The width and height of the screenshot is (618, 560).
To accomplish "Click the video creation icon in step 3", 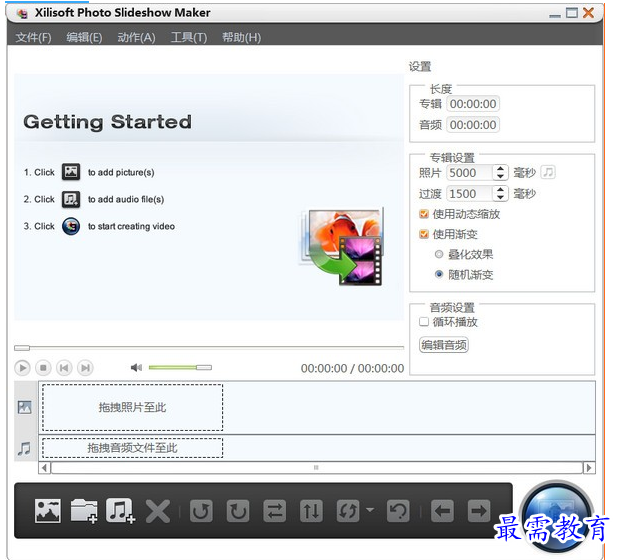I will click(x=71, y=226).
